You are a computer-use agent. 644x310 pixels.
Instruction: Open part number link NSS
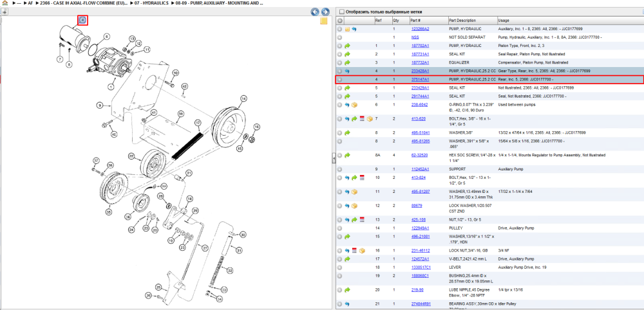[415, 37]
